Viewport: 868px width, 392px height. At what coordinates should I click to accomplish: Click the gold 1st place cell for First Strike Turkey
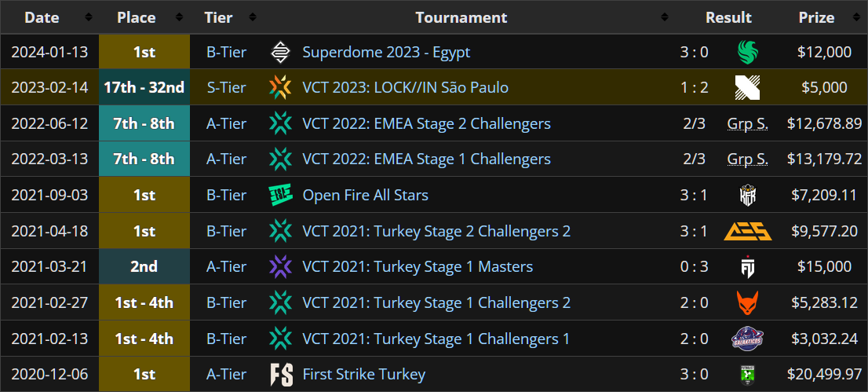pyautogui.click(x=144, y=374)
